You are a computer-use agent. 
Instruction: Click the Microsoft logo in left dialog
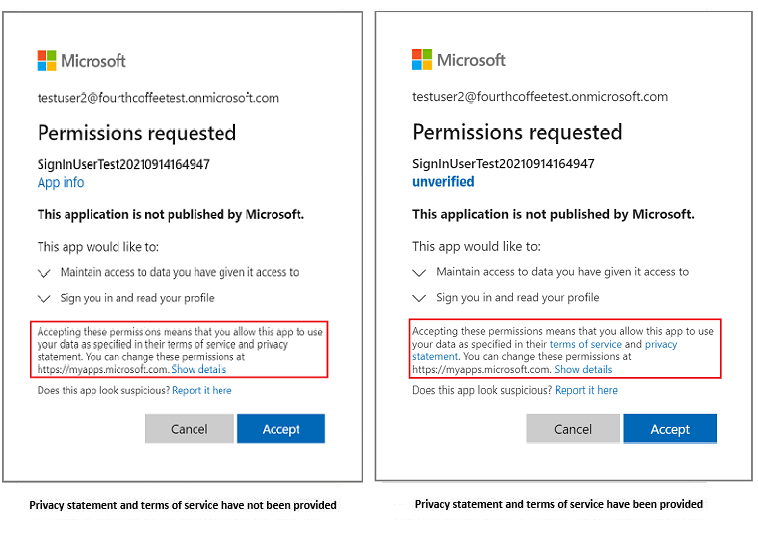pyautogui.click(x=81, y=60)
